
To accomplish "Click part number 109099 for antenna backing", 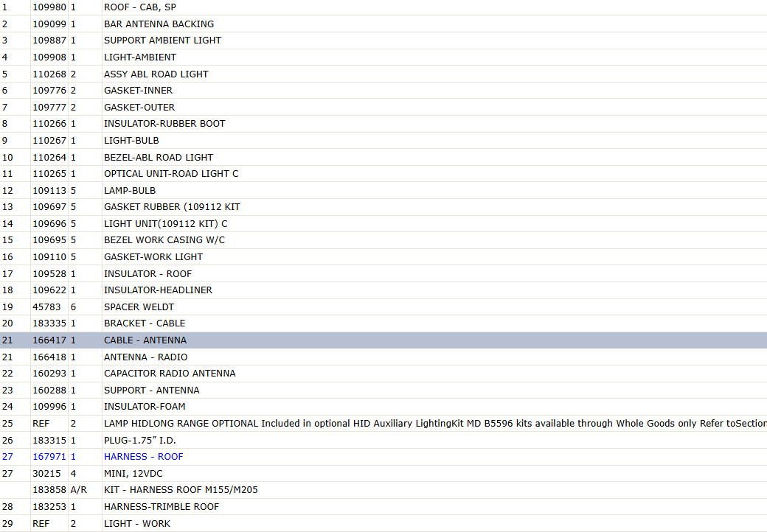I will coord(49,24).
